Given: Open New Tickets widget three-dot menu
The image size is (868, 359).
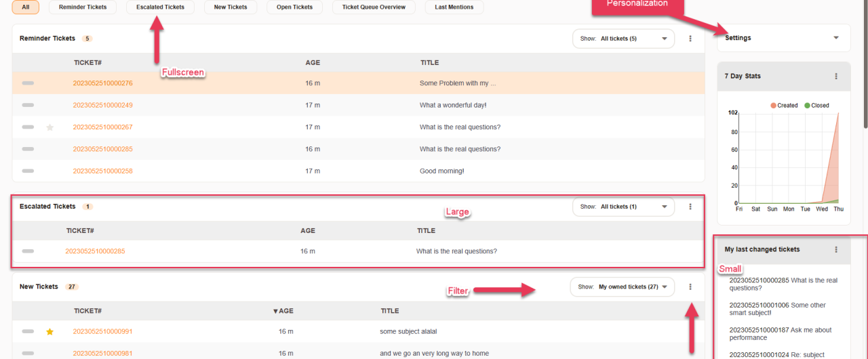Looking at the screenshot, I should point(690,287).
